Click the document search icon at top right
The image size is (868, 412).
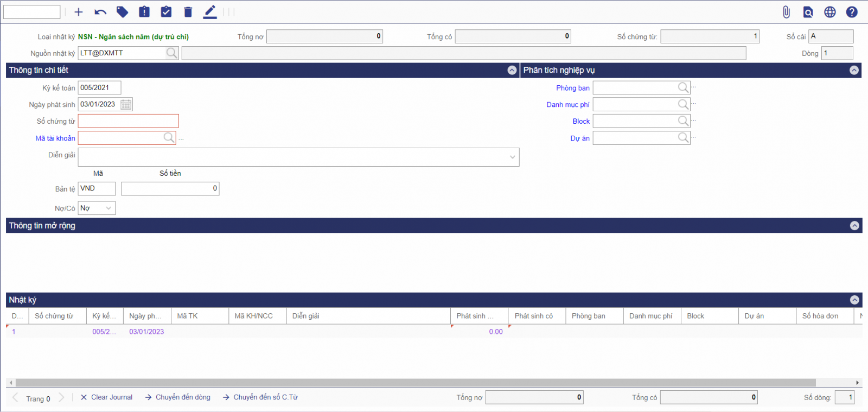[808, 12]
